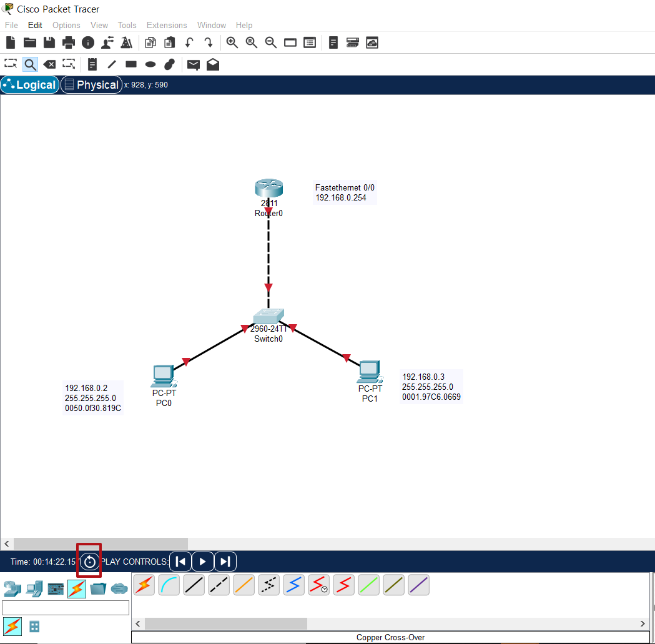Select the Resize Shape tool
This screenshot has height=644, width=655.
pos(69,64)
